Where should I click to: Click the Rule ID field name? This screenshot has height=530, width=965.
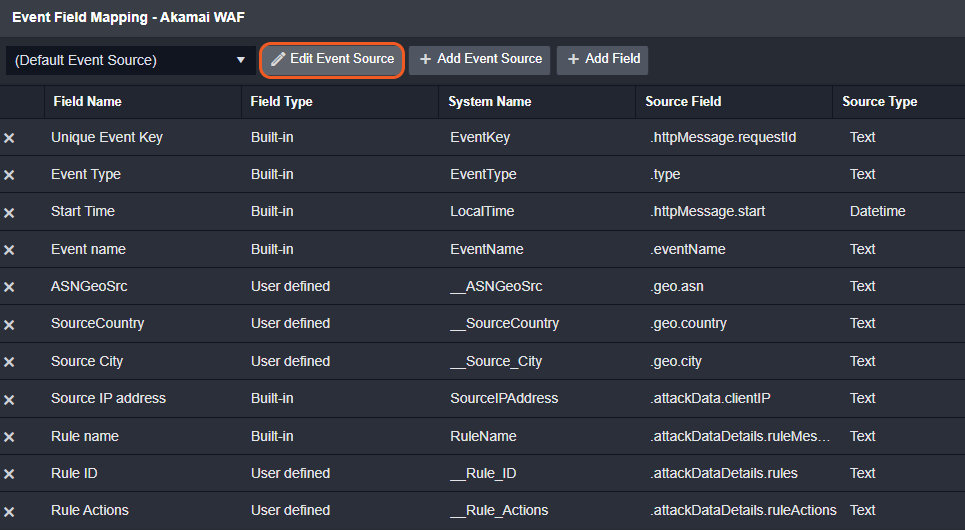(x=74, y=473)
